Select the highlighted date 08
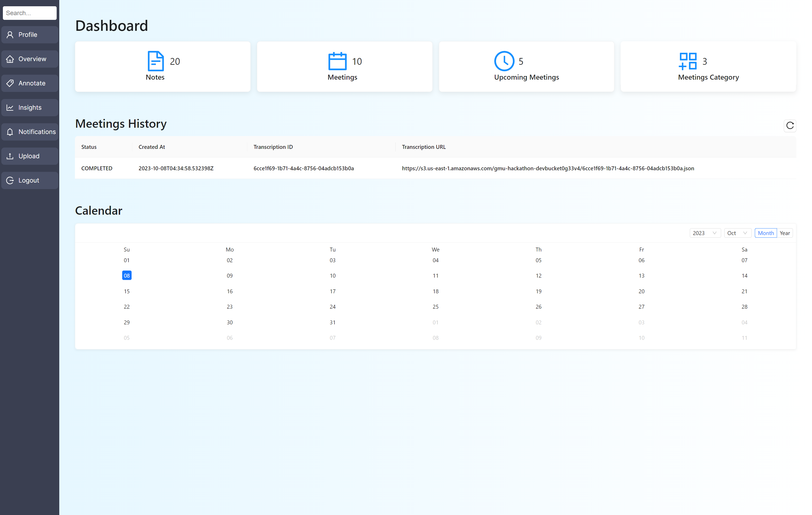 click(127, 276)
